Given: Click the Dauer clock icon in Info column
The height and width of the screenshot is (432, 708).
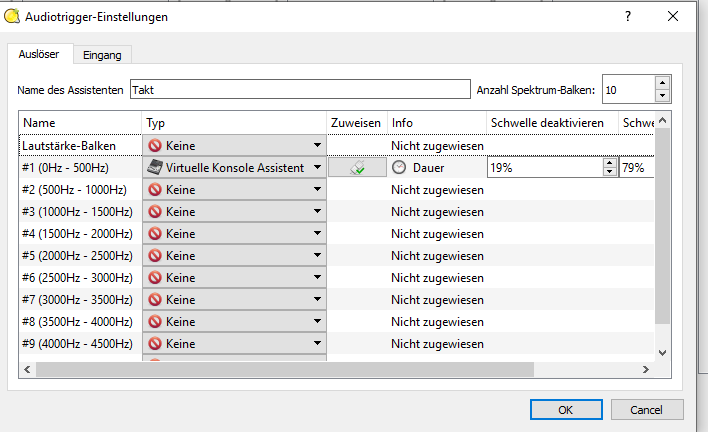Looking at the screenshot, I should pos(400,168).
